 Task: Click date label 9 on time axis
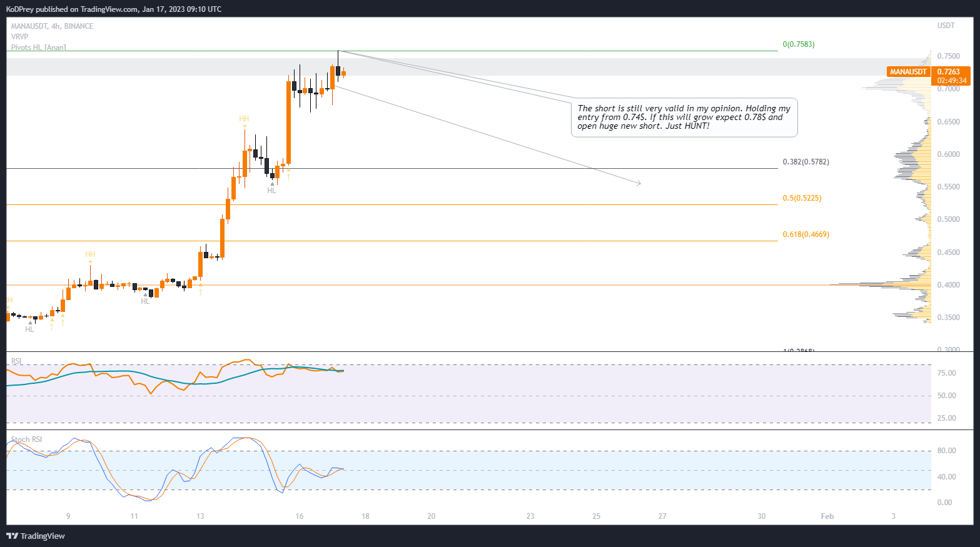(68, 516)
